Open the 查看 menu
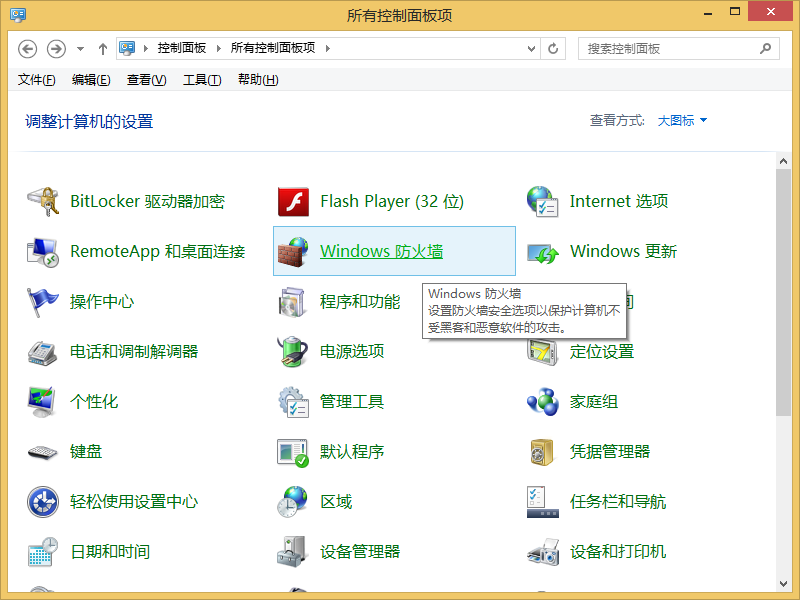 145,79
